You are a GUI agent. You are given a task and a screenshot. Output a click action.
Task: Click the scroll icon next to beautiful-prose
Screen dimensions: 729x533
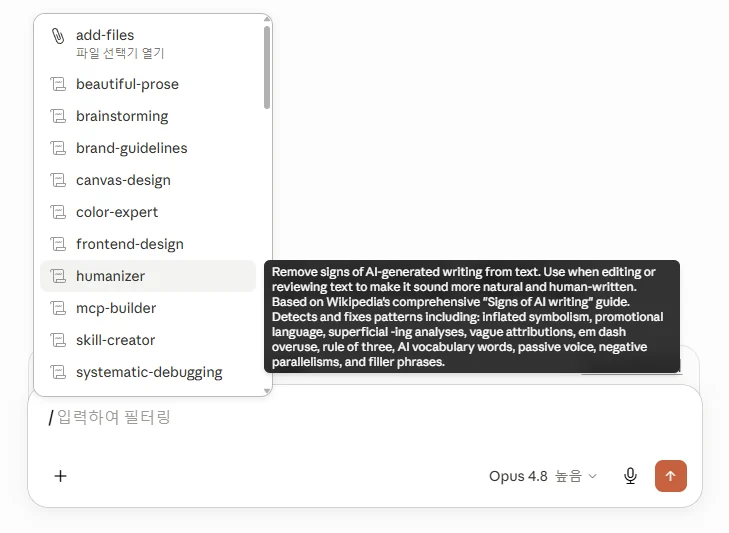click(x=58, y=84)
